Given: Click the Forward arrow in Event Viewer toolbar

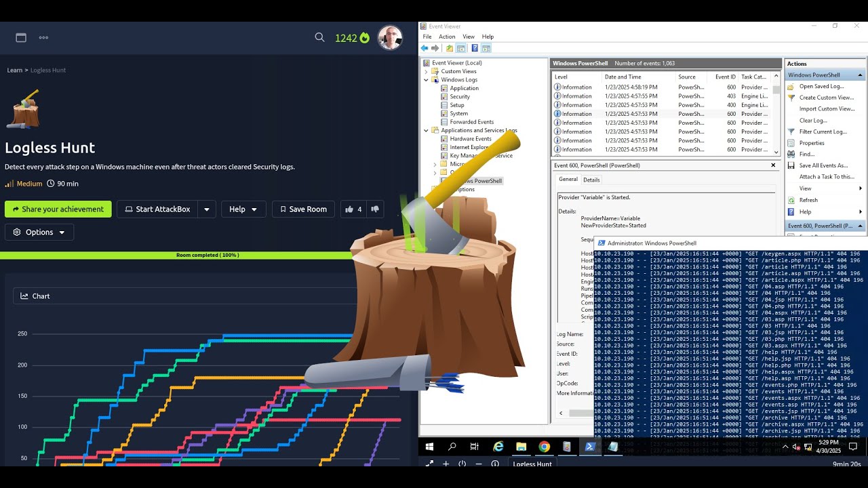Looking at the screenshot, I should pos(435,48).
